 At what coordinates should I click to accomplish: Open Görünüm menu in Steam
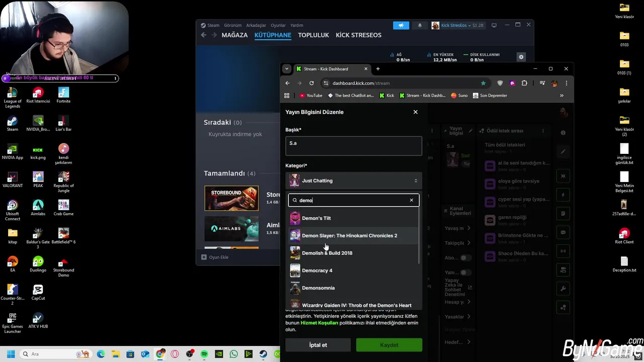pos(233,25)
